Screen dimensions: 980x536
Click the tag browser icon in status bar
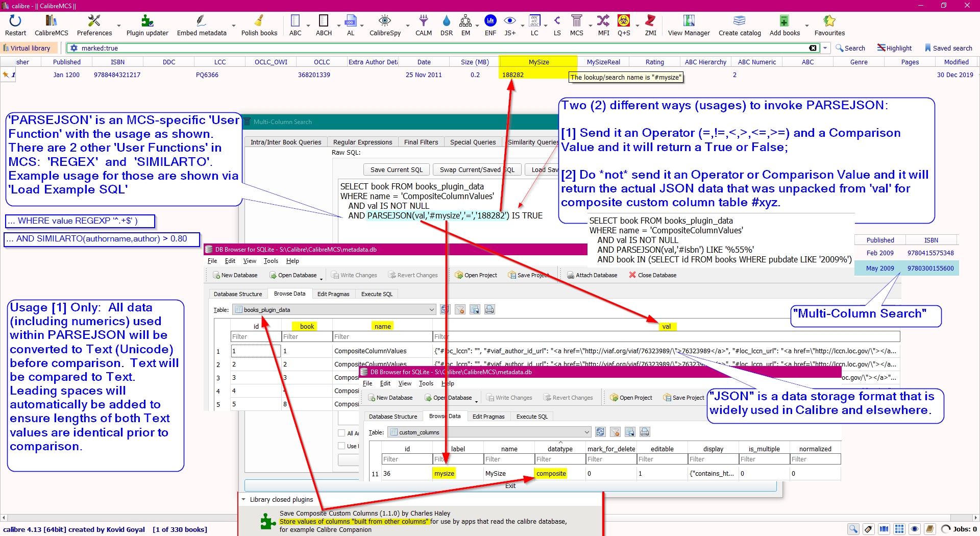click(869, 529)
